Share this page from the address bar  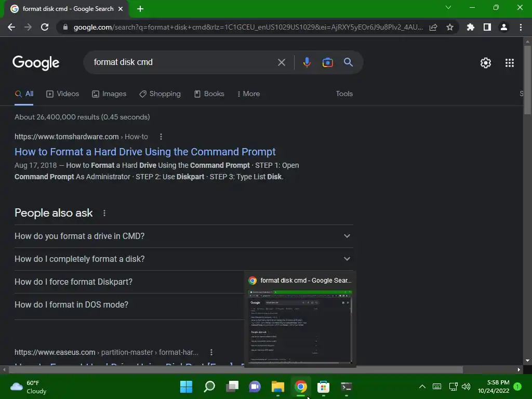433,27
